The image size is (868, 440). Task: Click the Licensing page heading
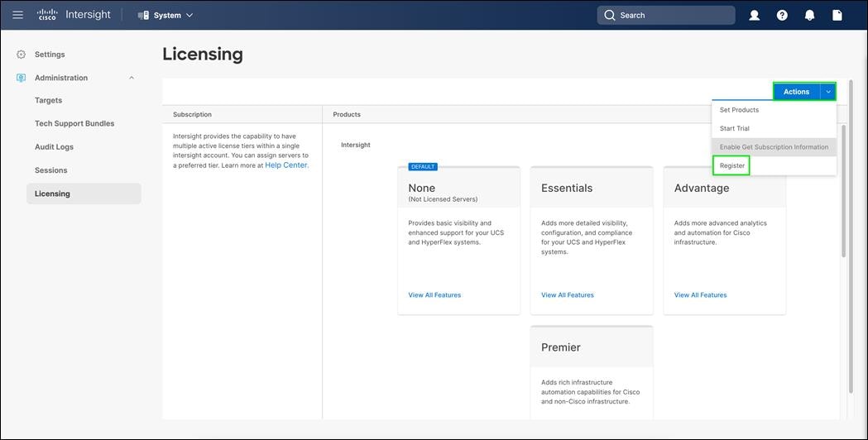[203, 55]
